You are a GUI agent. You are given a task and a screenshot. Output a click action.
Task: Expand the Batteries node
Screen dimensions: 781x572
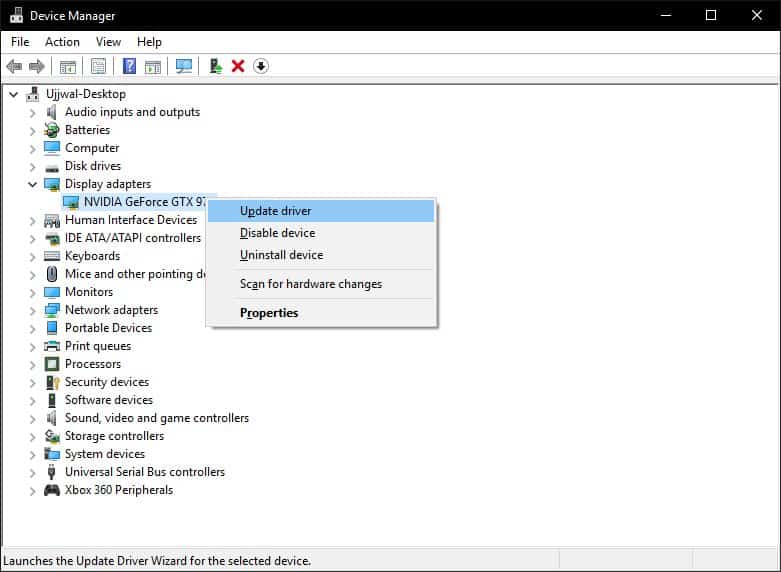pyautogui.click(x=32, y=131)
